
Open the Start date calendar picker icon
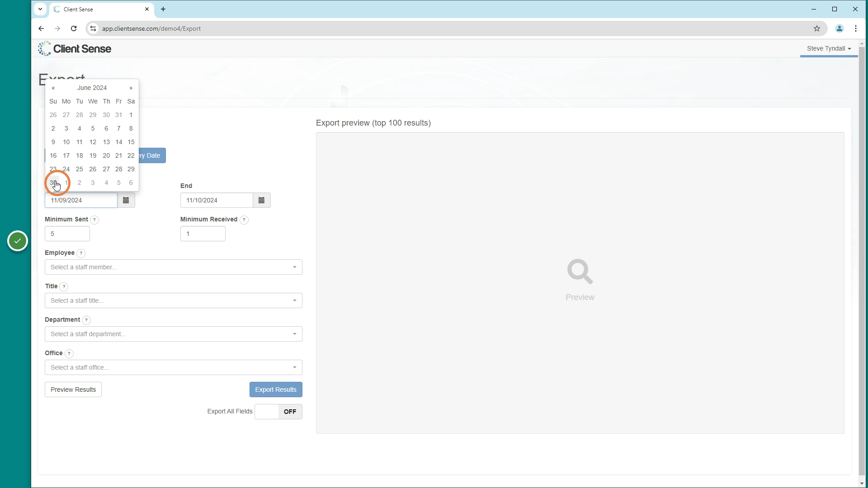(126, 200)
